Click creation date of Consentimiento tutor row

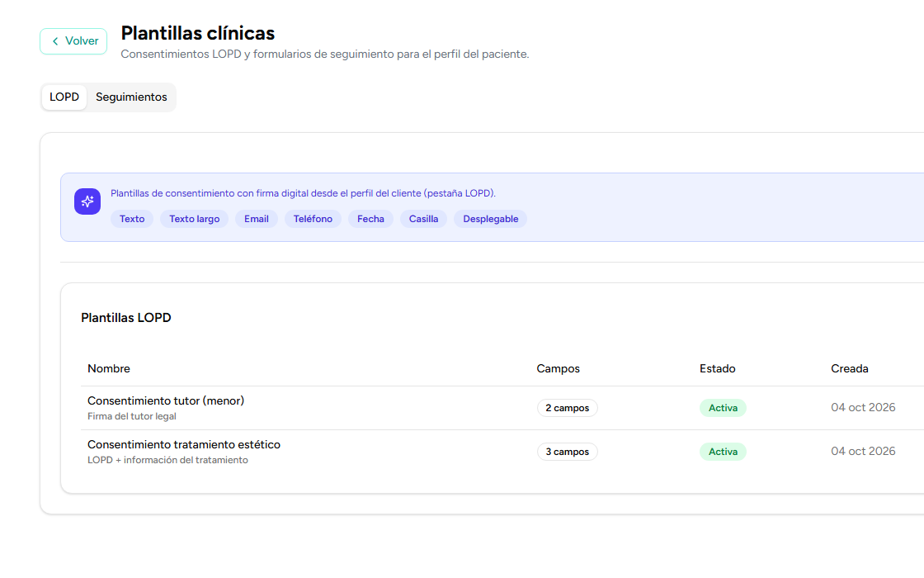pos(863,408)
